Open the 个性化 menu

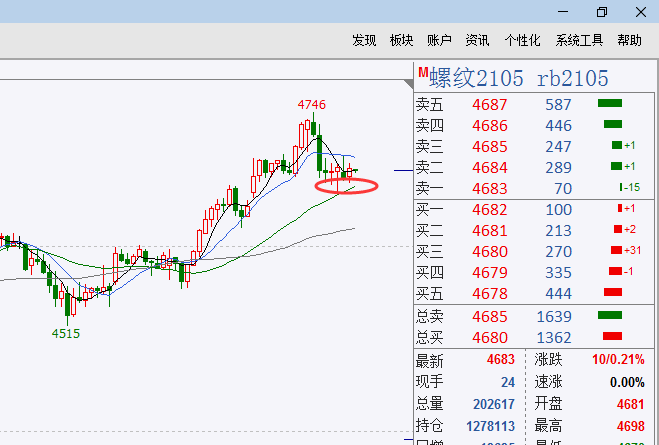[x=522, y=40]
